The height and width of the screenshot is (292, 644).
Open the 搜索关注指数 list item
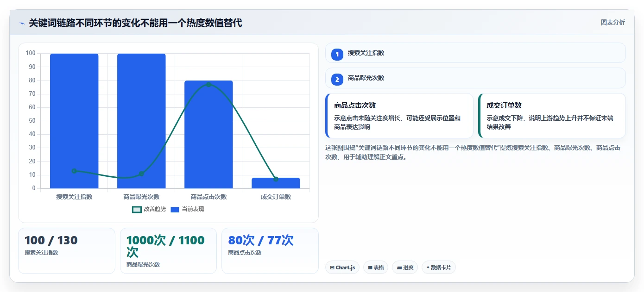pyautogui.click(x=475, y=53)
